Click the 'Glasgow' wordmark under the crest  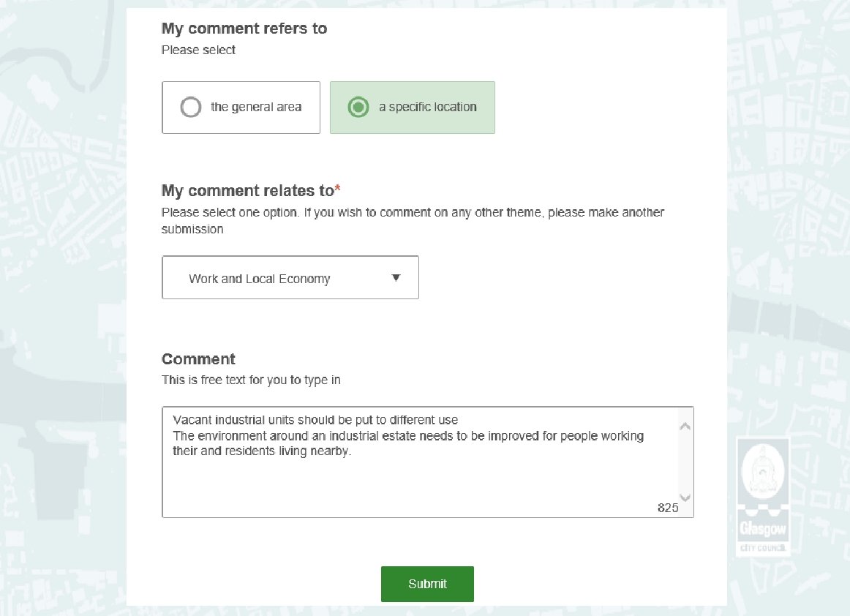point(761,529)
